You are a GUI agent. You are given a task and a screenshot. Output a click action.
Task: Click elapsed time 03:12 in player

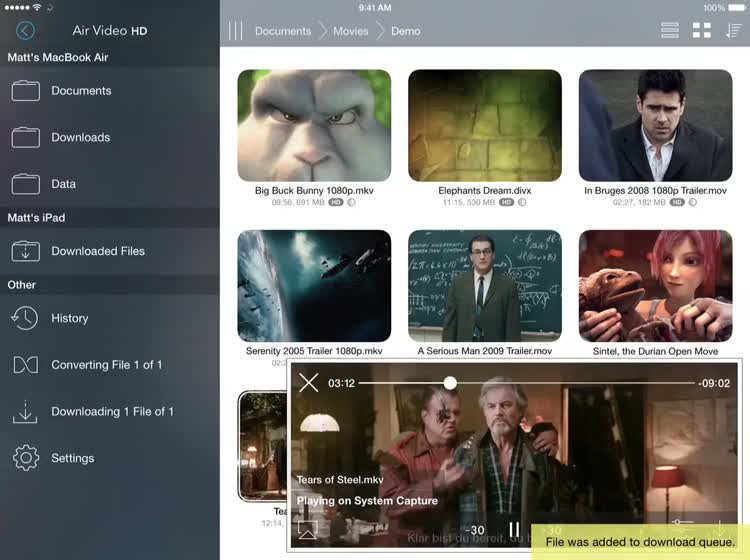342,383
